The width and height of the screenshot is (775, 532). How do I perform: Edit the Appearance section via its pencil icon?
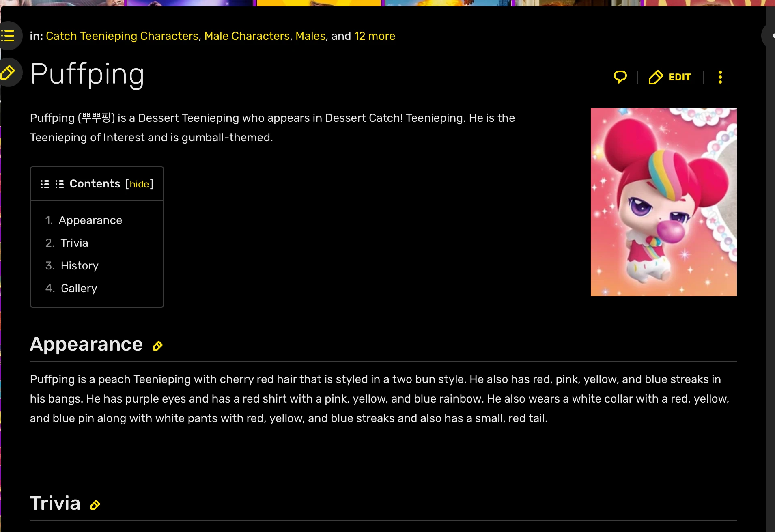coord(157,346)
